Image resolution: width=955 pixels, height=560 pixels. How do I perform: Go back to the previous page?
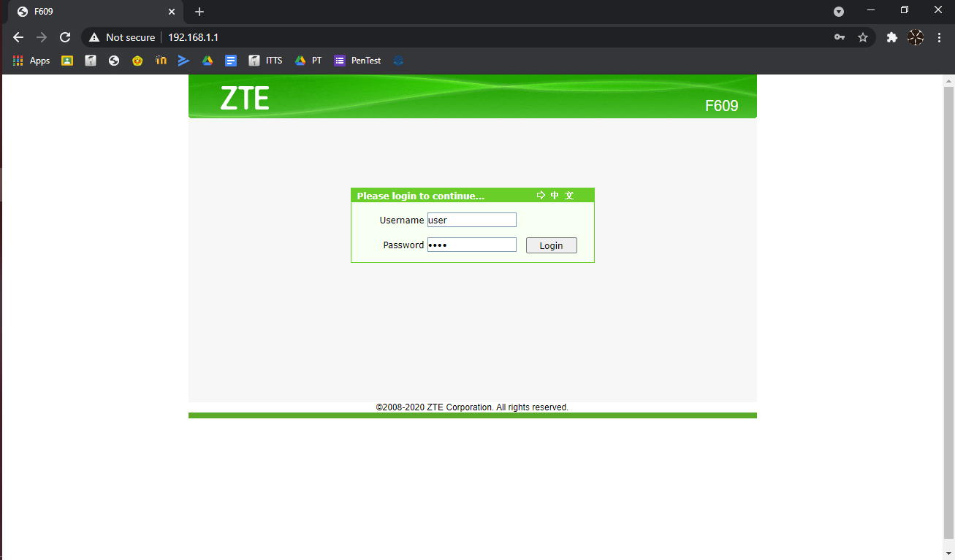(x=18, y=37)
